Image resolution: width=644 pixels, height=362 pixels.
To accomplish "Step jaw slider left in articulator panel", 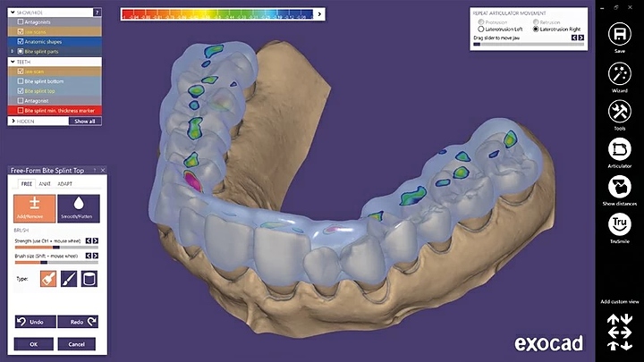I will click(x=574, y=38).
